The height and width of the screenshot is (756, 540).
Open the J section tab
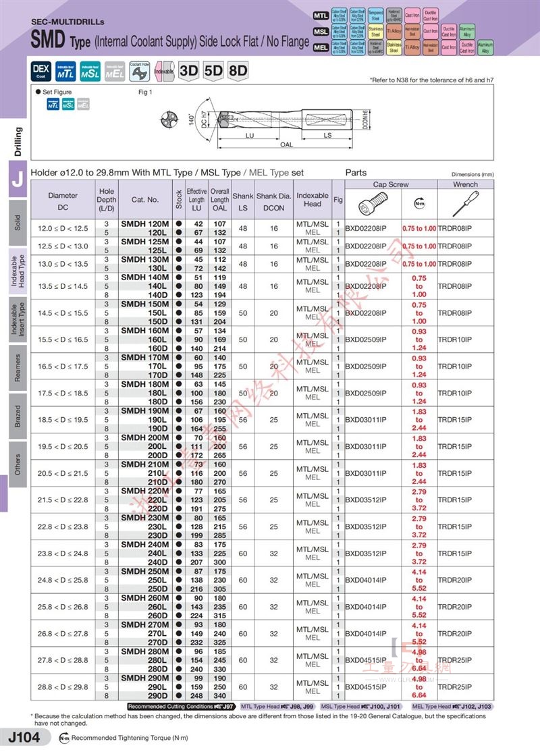(18, 179)
